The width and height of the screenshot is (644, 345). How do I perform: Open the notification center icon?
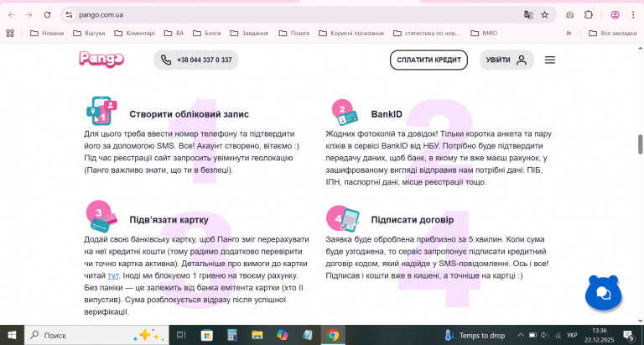click(x=628, y=335)
